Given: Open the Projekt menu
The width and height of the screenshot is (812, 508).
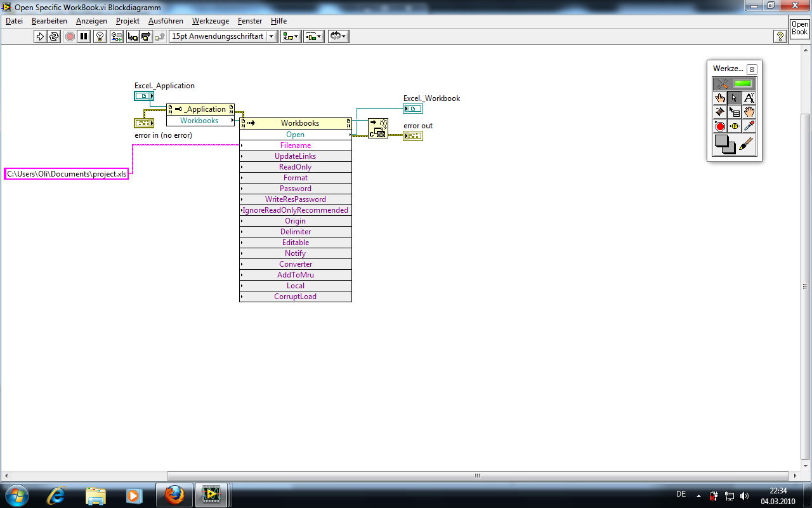Looking at the screenshot, I should pos(128,21).
